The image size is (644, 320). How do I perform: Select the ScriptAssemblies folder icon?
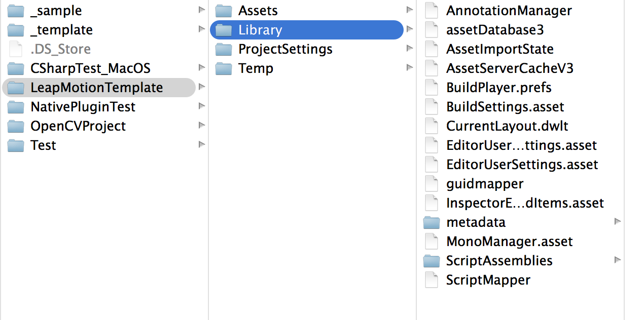432,261
